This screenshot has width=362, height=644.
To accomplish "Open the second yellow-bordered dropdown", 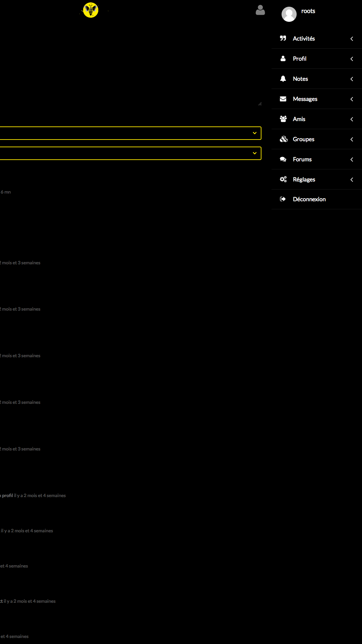I will point(130,153).
